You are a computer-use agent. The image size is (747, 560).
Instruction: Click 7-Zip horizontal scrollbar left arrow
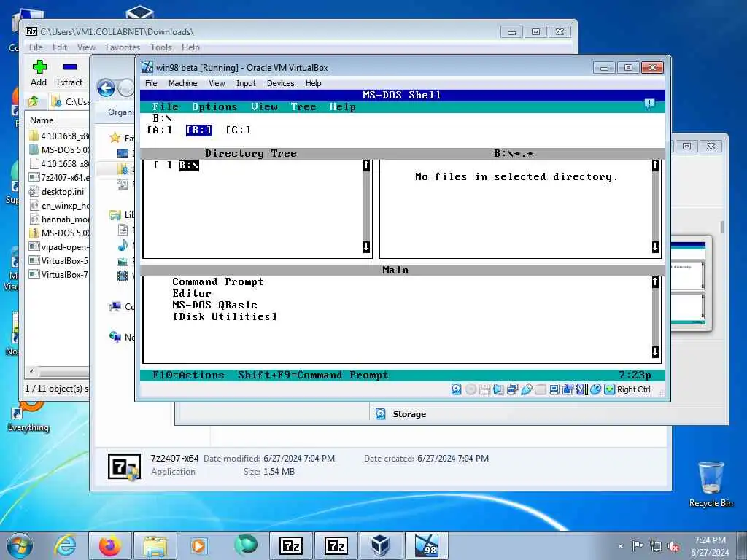pos(32,371)
